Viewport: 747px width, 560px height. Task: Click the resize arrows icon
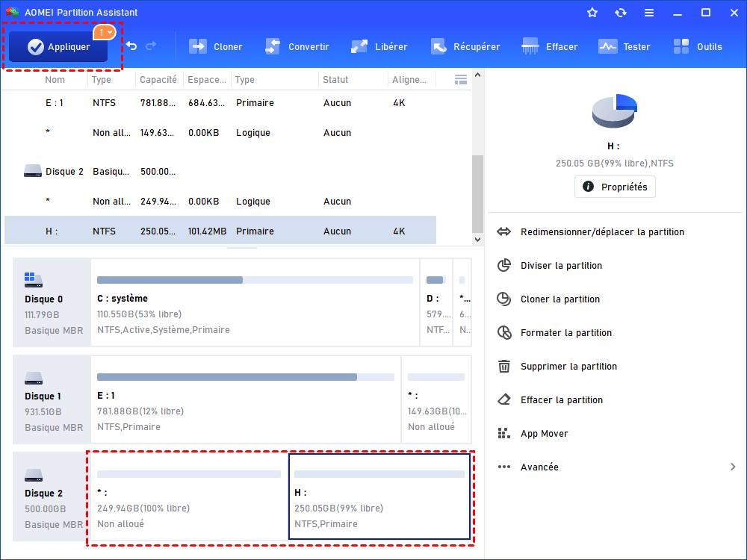(x=503, y=232)
